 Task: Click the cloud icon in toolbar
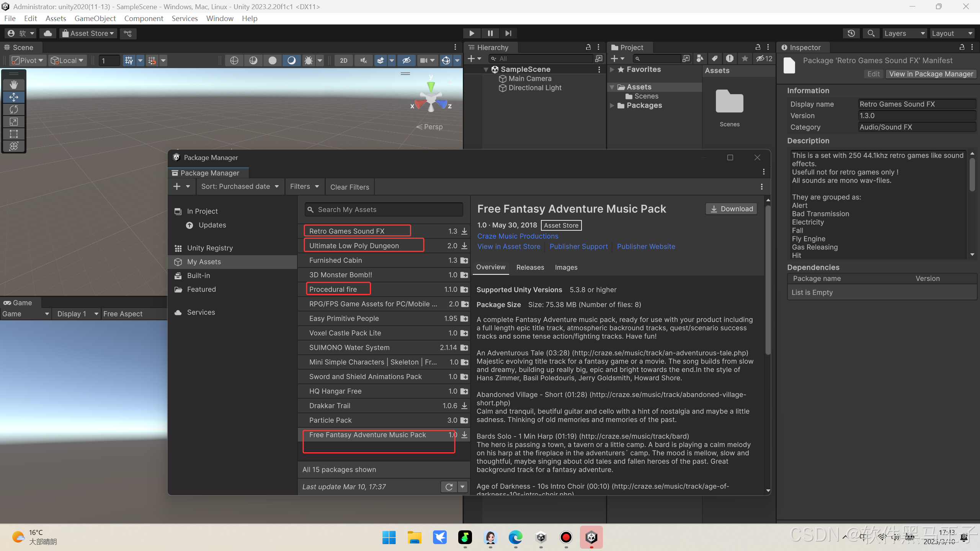tap(48, 33)
